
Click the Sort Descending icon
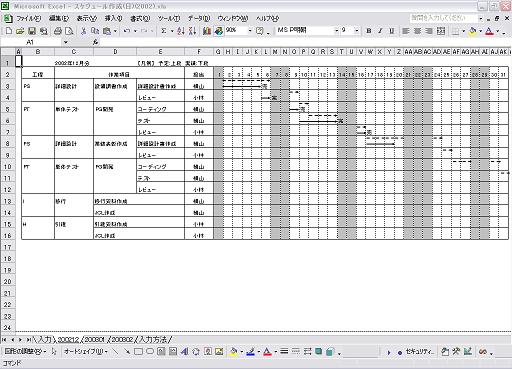(192, 31)
